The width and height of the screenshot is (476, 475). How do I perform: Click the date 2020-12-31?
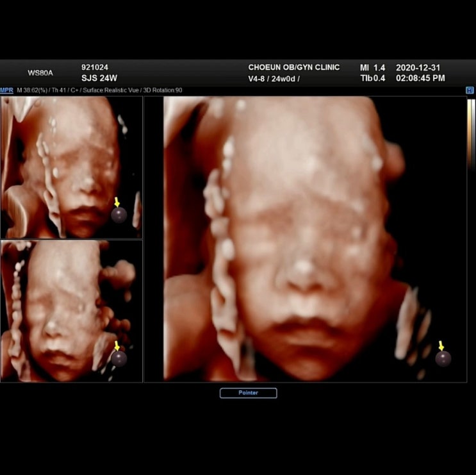[x=418, y=67]
